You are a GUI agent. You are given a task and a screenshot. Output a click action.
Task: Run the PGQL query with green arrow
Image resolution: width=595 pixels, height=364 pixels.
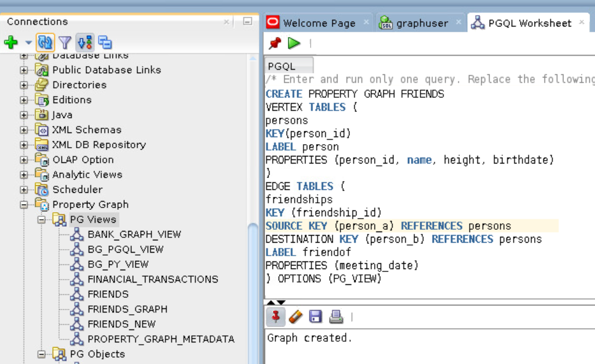(x=294, y=43)
